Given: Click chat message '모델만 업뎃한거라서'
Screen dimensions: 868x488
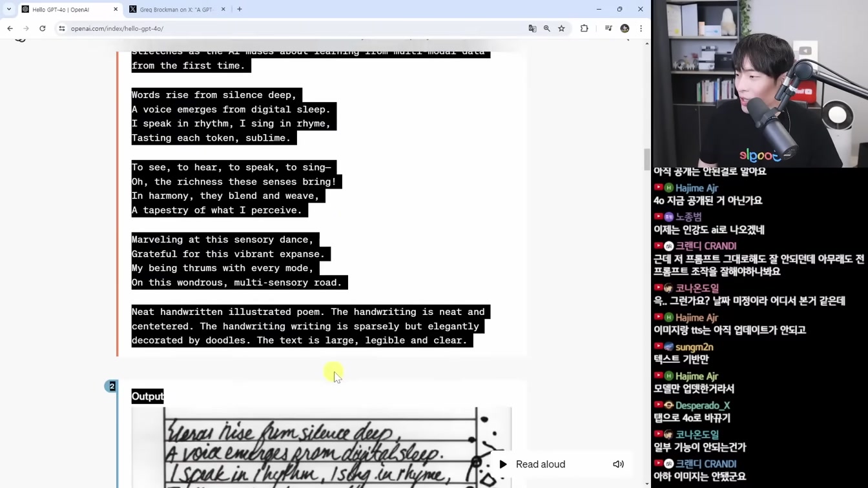Looking at the screenshot, I should pyautogui.click(x=694, y=389).
